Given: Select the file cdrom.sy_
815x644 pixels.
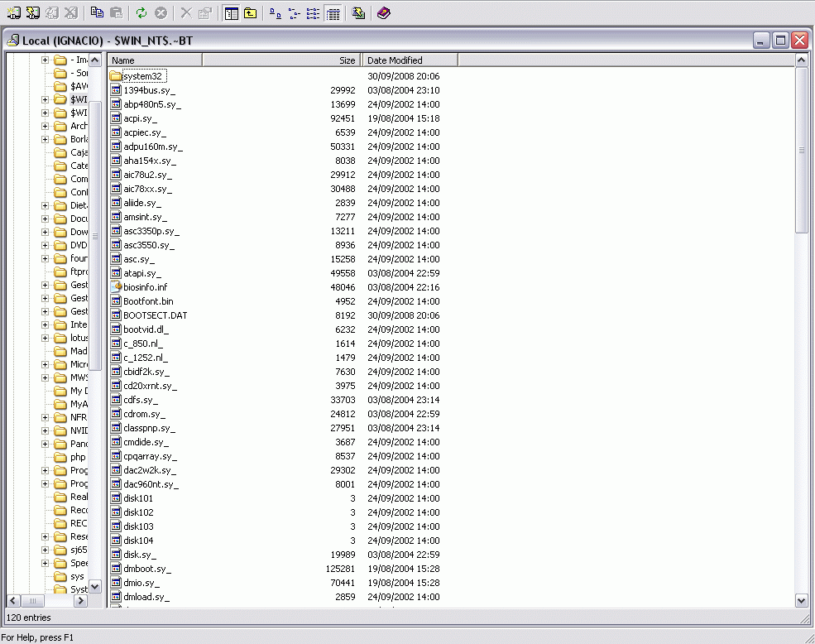Looking at the screenshot, I should [x=144, y=414].
